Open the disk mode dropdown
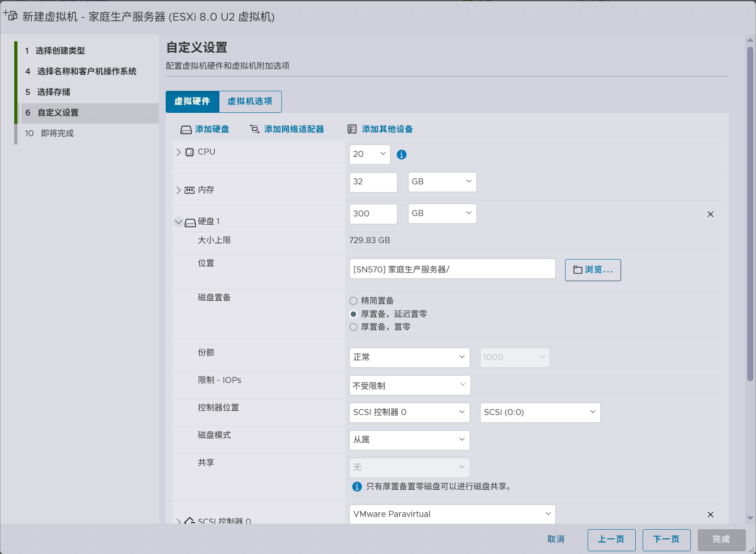Viewport: 756px width, 554px height. point(409,440)
